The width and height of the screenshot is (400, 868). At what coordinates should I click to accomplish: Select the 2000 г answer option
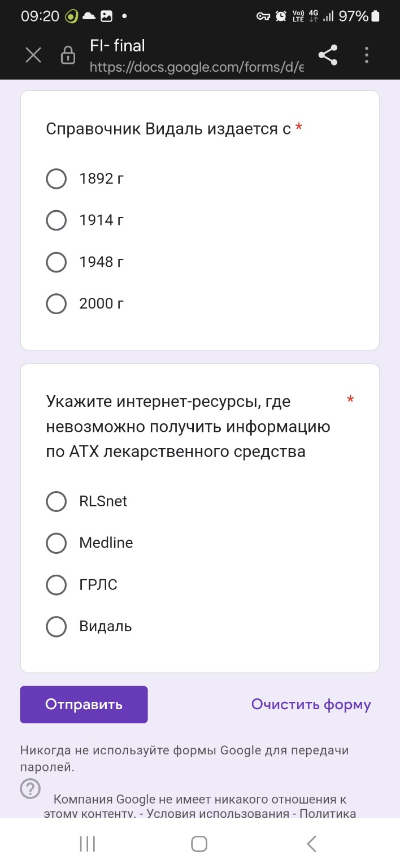point(56,303)
